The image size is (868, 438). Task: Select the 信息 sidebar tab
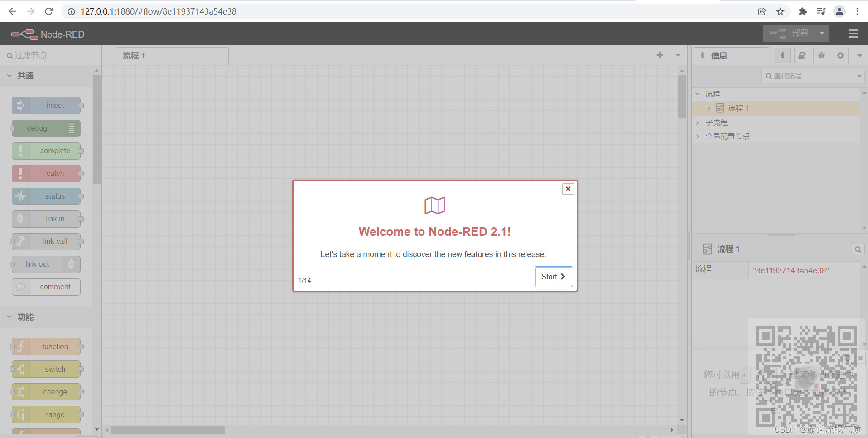pyautogui.click(x=732, y=56)
